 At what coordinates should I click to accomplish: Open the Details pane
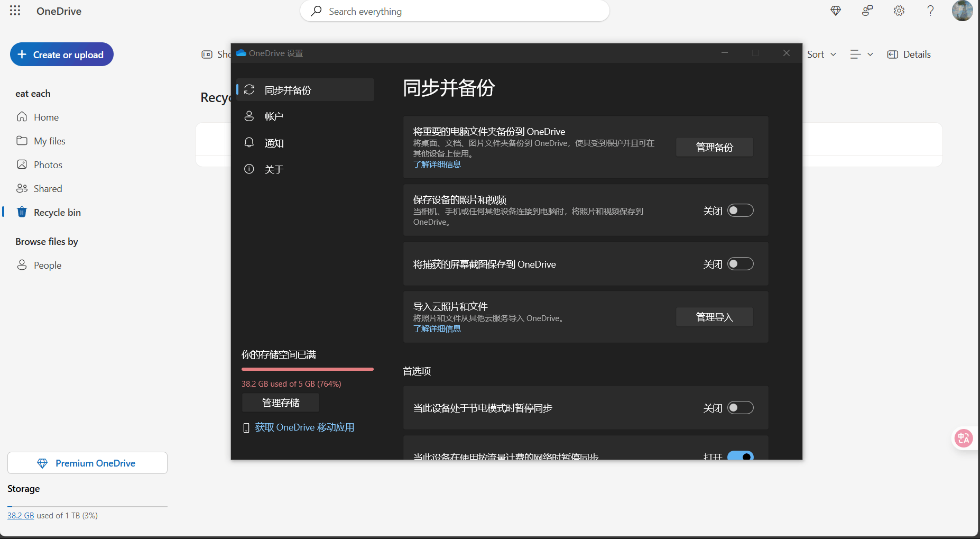tap(908, 54)
